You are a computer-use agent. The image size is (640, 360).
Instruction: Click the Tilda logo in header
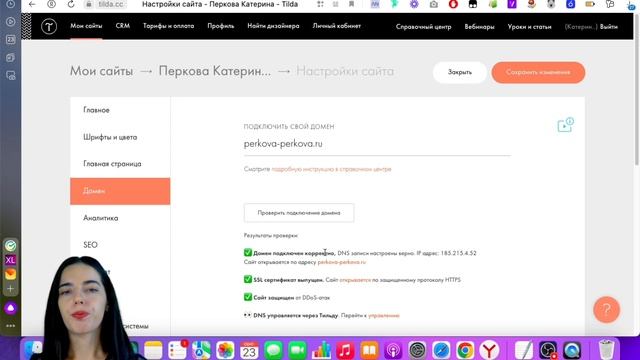[49, 27]
